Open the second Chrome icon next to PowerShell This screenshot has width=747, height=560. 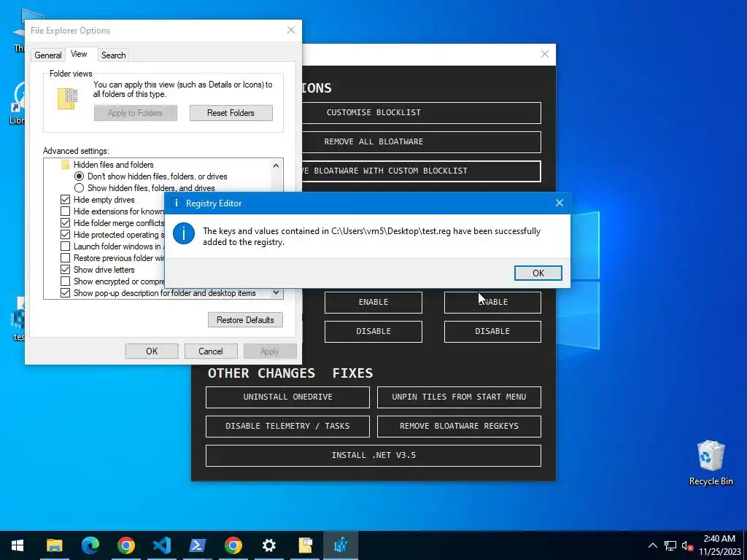pyautogui.click(x=233, y=545)
